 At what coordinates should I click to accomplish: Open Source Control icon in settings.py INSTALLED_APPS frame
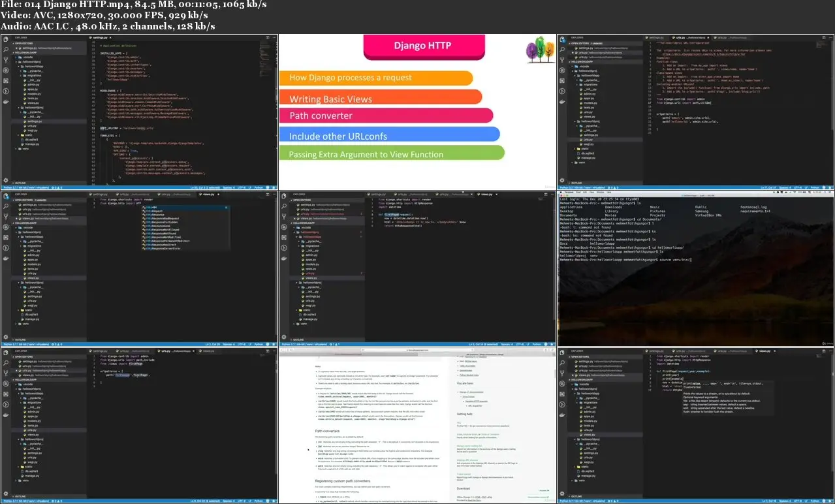click(x=6, y=59)
